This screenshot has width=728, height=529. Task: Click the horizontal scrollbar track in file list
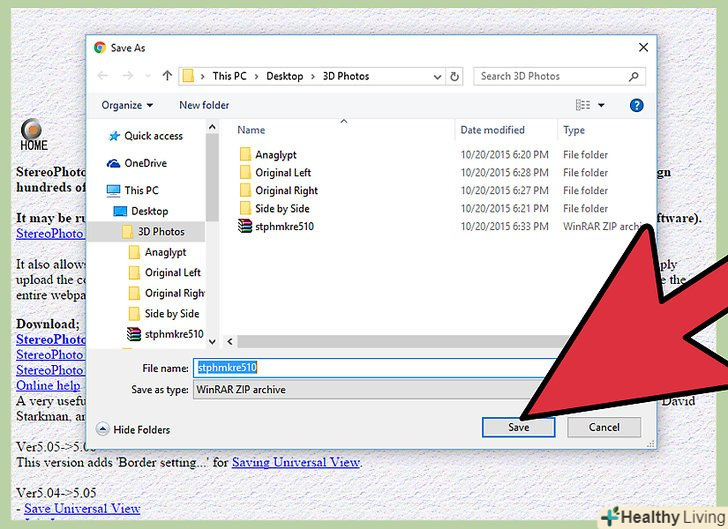[x=404, y=342]
